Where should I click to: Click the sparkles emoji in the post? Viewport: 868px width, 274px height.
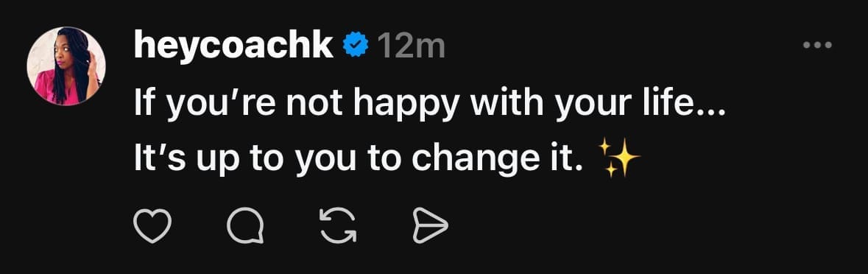point(620,158)
